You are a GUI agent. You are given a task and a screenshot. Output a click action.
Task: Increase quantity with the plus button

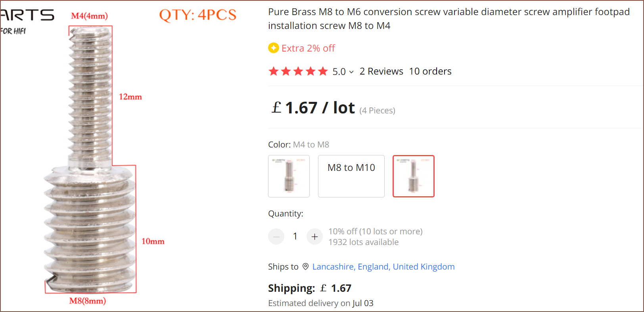tap(314, 237)
